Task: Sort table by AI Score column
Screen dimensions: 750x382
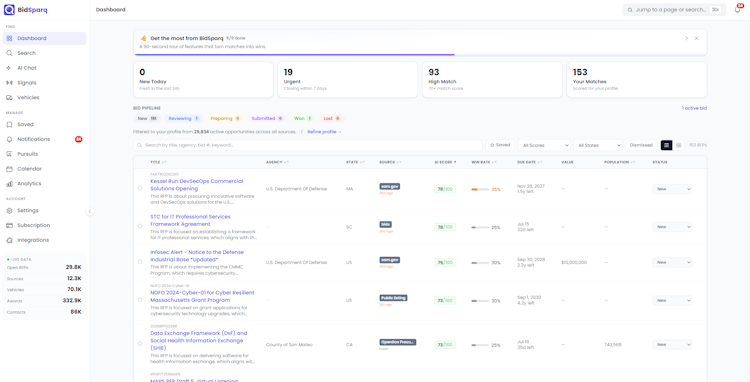Action: click(x=445, y=162)
